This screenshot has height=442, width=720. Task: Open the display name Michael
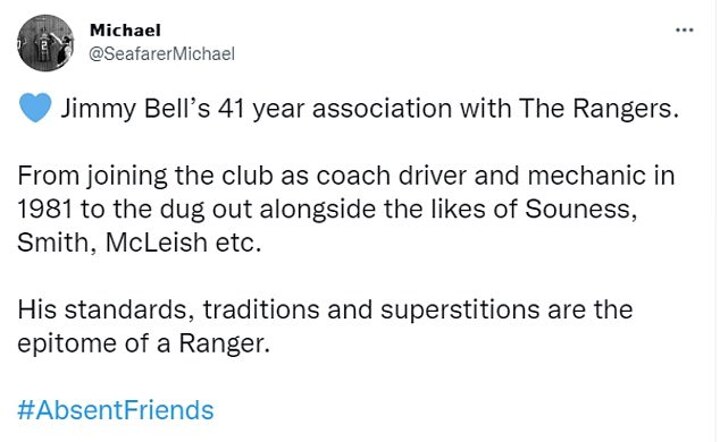125,30
